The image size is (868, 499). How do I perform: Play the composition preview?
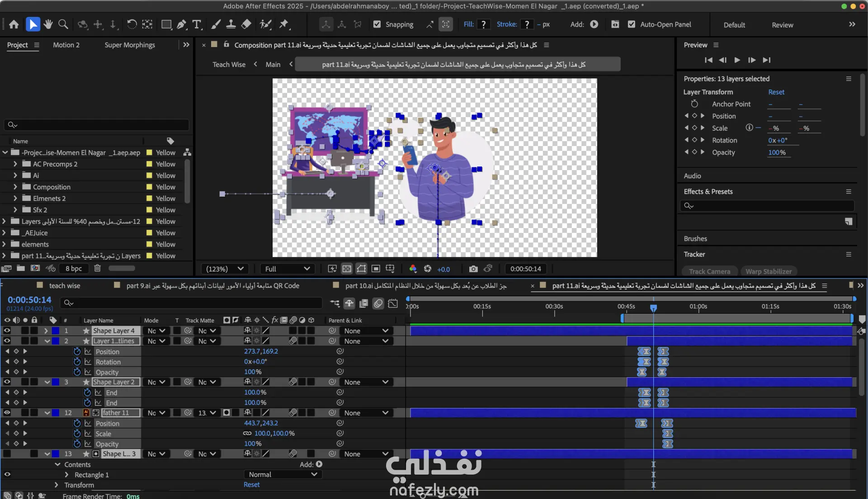pos(737,60)
